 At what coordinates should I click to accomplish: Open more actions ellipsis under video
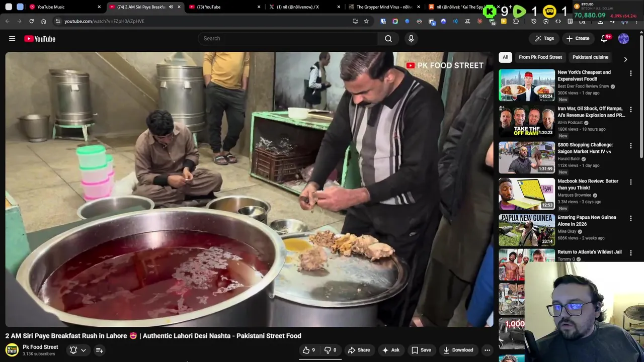click(x=487, y=350)
